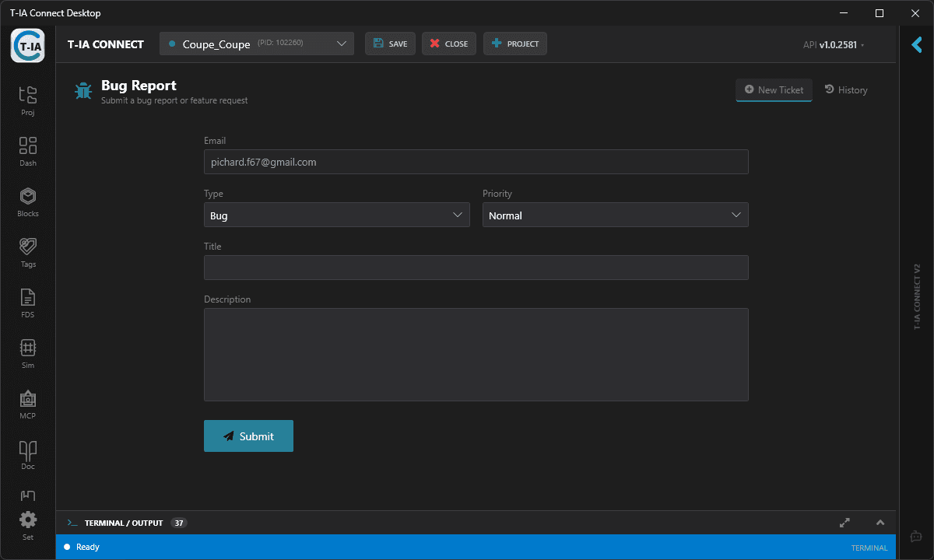Click the SAVE button in the toolbar
The height and width of the screenshot is (560, 934).
coord(390,44)
